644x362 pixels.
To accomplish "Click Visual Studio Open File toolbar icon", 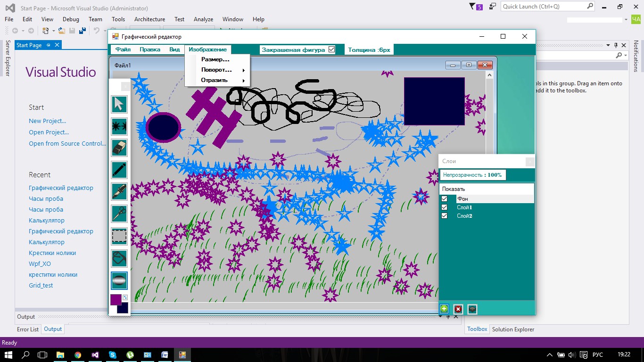I will [x=62, y=31].
